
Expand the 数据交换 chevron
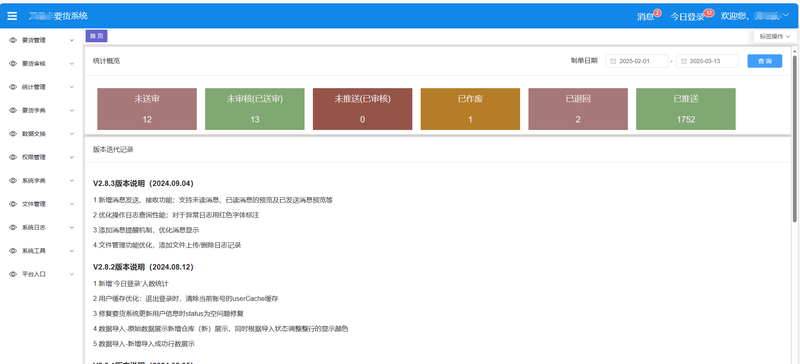click(x=71, y=133)
